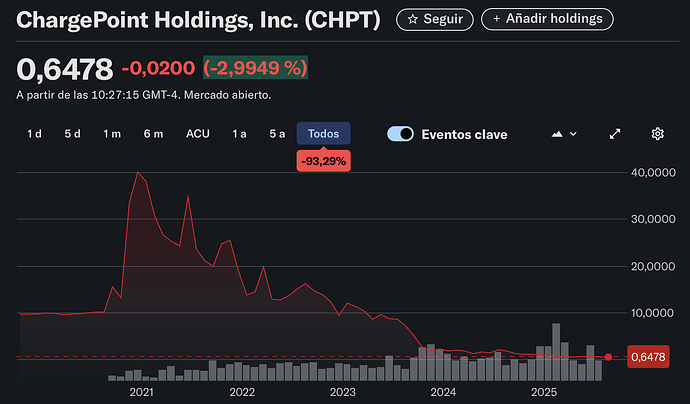Click the Seguir star button
Screen dimensions: 690x404
click(435, 19)
